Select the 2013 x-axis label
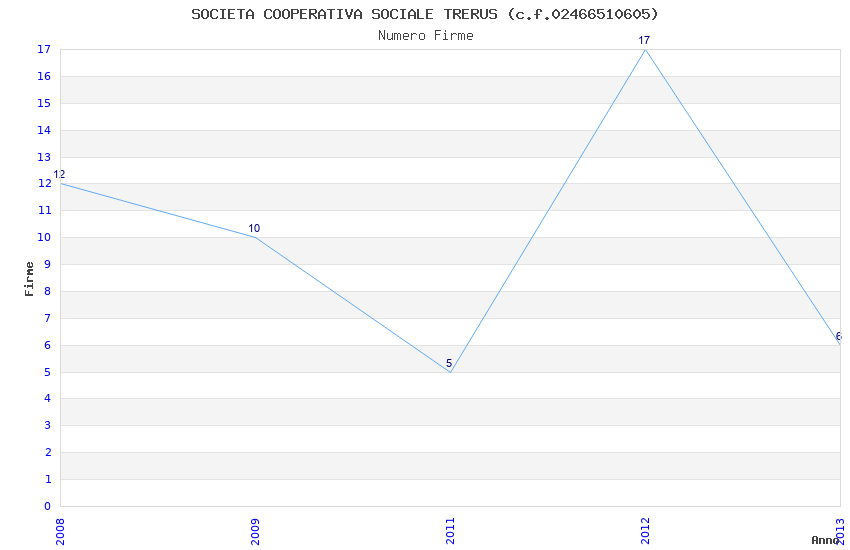850x550 pixels. [x=840, y=532]
